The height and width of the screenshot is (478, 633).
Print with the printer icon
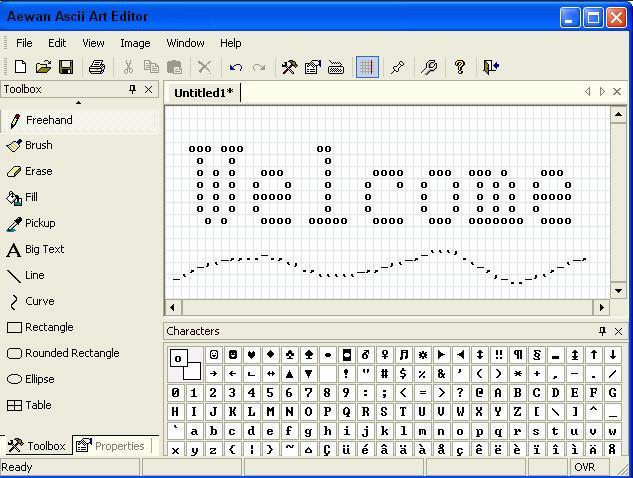[97, 67]
